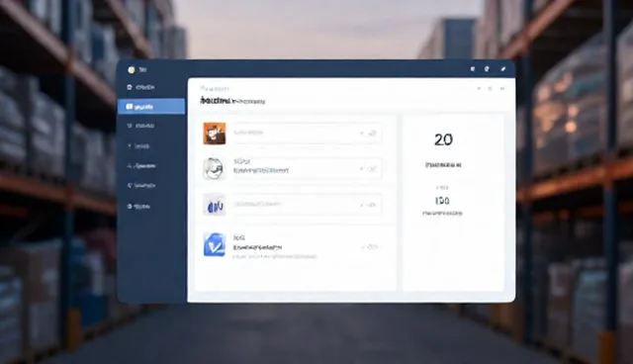Click the large number 20 in stats card

443,139
